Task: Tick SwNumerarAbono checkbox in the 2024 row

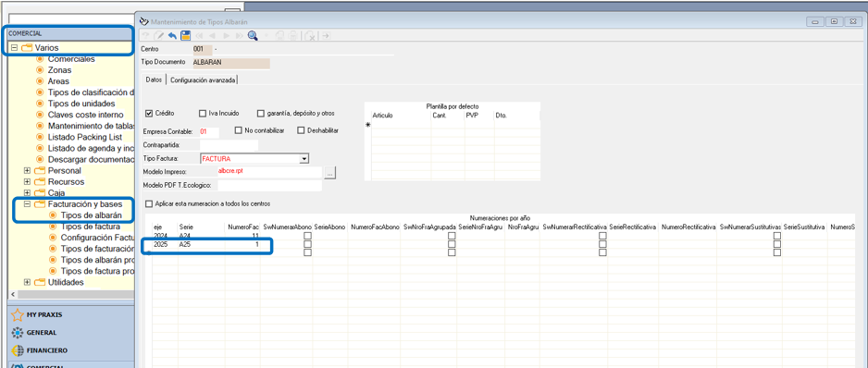Action: 308,236
